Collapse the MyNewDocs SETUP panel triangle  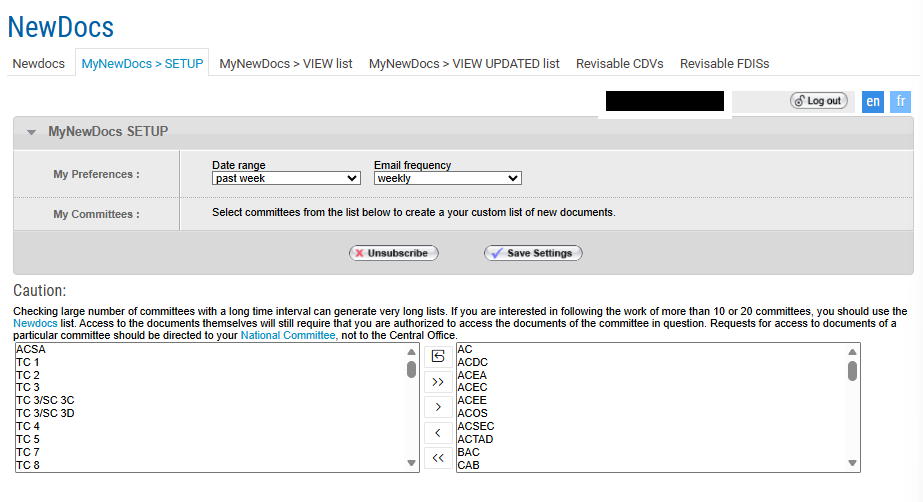[31, 132]
